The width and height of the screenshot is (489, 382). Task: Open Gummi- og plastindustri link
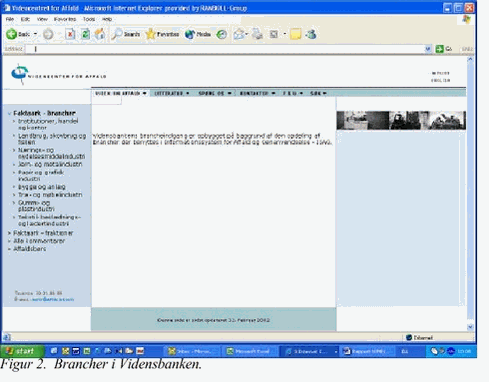tap(36, 206)
